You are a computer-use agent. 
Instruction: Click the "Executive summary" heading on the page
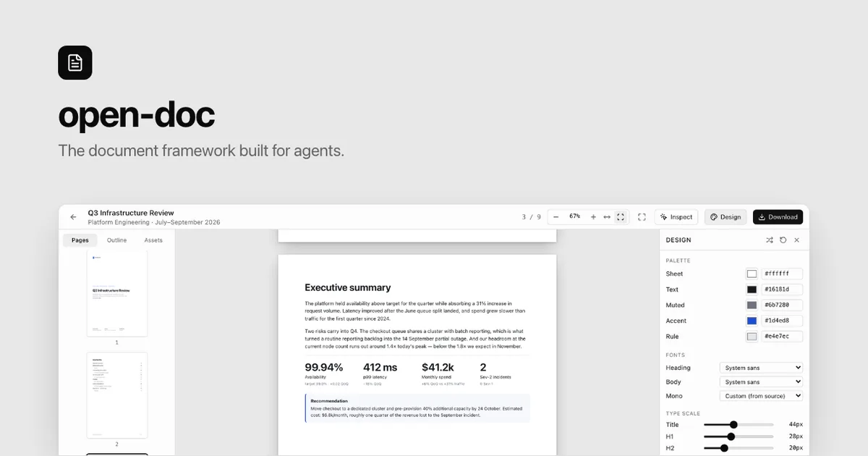(x=348, y=287)
